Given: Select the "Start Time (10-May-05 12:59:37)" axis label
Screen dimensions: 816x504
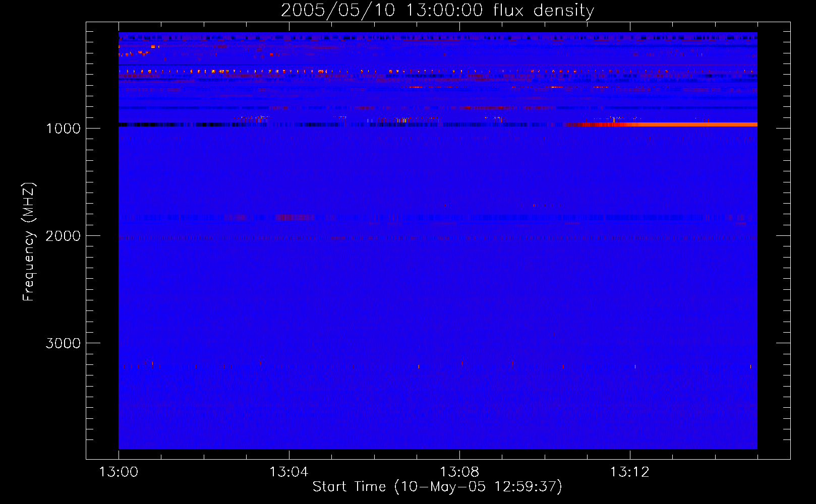Looking at the screenshot, I should 437,487.
